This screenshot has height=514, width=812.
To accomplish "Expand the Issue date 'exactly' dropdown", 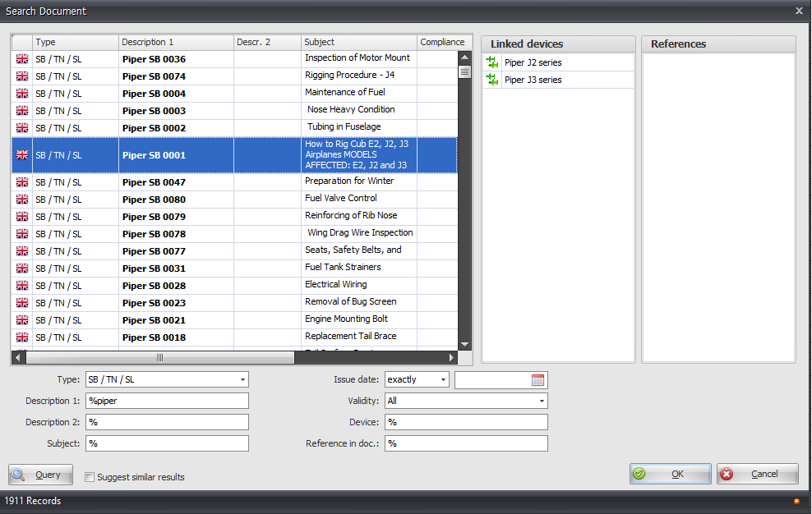I will [x=444, y=379].
